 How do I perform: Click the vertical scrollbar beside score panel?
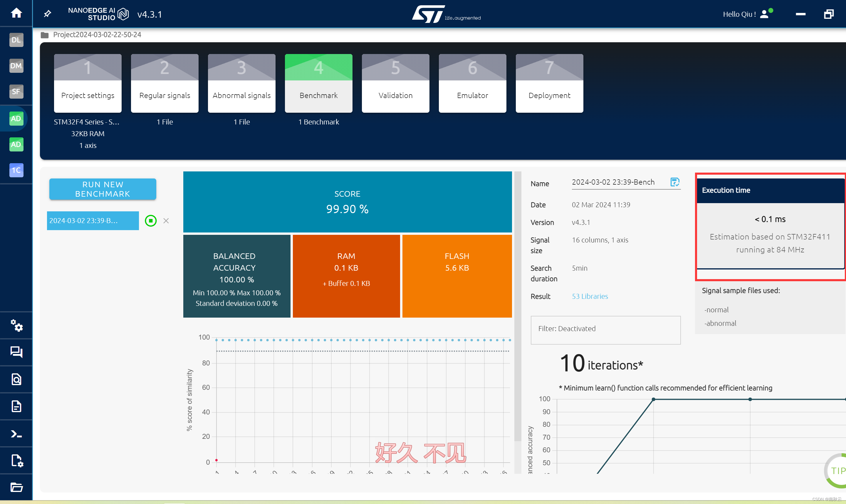coord(518,306)
